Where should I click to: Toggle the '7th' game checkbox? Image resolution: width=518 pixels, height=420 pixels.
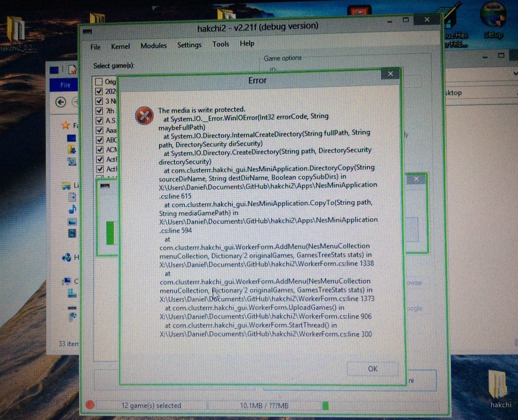(x=99, y=111)
